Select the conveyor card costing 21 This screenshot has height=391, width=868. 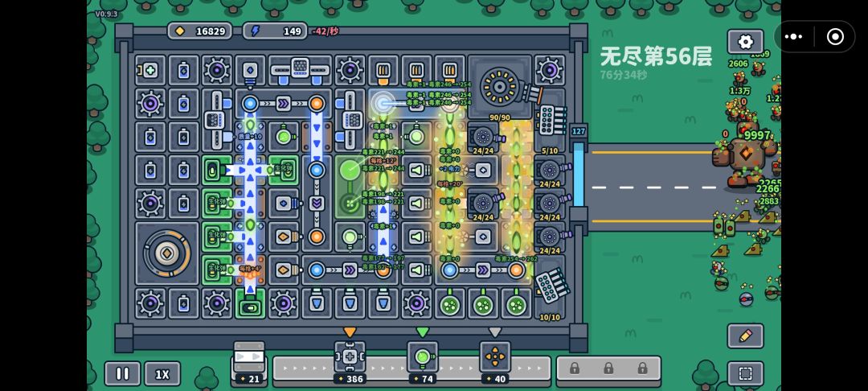tap(249, 362)
